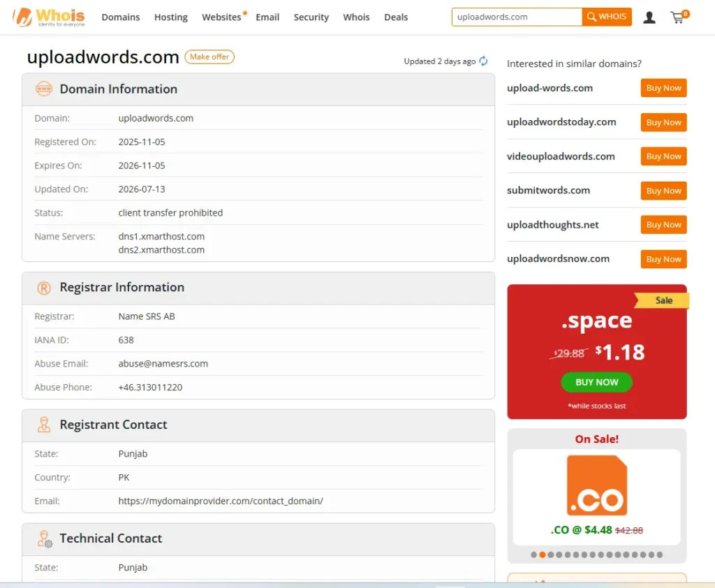The image size is (715, 588).
Task: Click the .CO @ $4.48 price text
Action: pyautogui.click(x=582, y=530)
